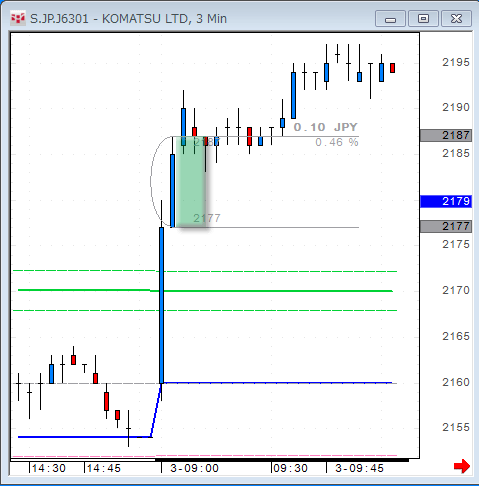Image resolution: width=479 pixels, height=486 pixels.
Task: Click the green shaded measurement box
Action: pyautogui.click(x=190, y=182)
